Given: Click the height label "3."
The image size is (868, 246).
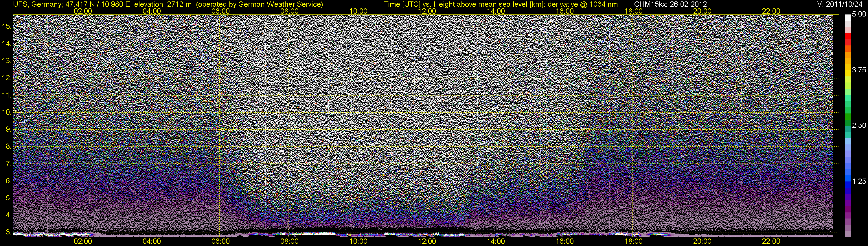Looking at the screenshot, I should (x=8, y=232).
